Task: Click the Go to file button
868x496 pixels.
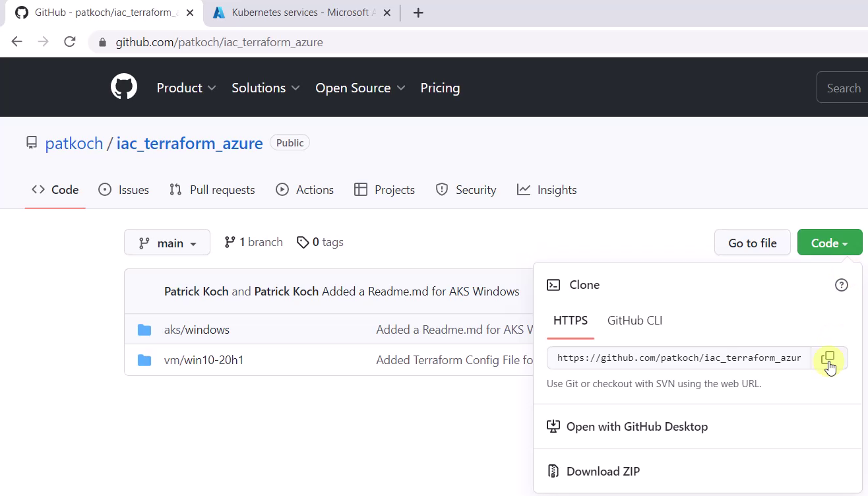Action: pos(752,243)
